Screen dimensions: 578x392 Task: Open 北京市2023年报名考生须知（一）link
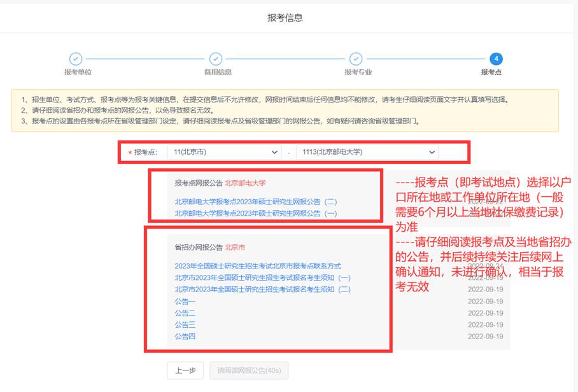[262, 277]
